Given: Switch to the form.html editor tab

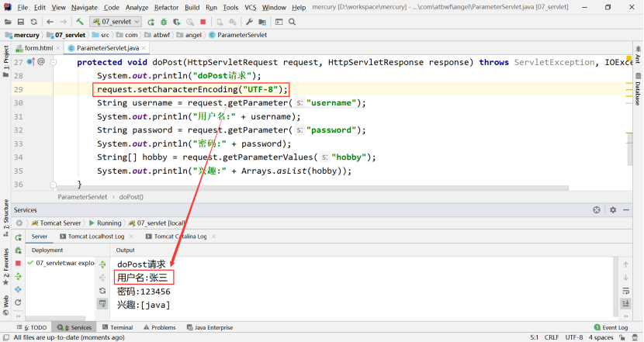Looking at the screenshot, I should pyautogui.click(x=39, y=48).
